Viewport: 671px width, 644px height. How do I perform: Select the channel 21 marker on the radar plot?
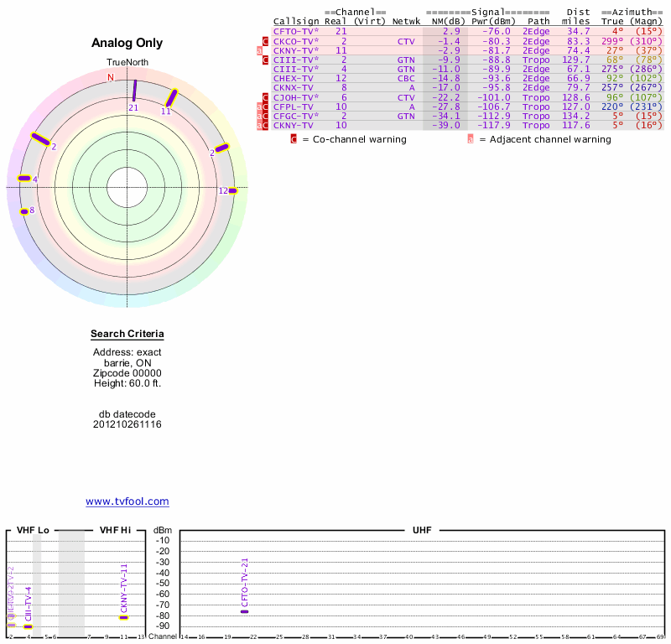point(134,91)
